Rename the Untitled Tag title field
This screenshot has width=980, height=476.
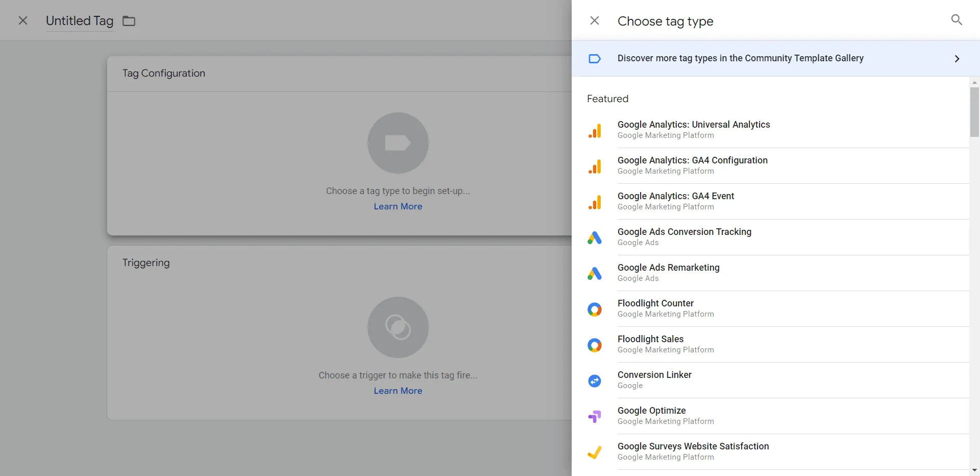pos(80,21)
